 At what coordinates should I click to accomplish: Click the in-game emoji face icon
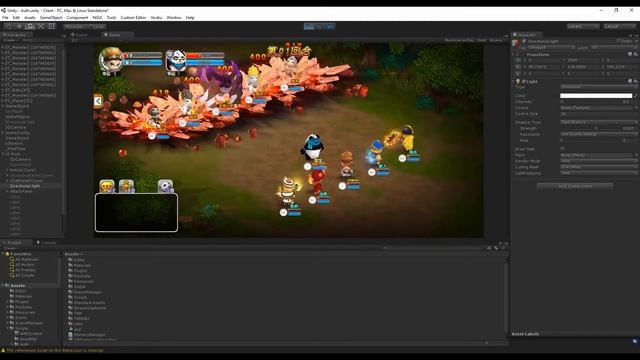click(x=107, y=186)
